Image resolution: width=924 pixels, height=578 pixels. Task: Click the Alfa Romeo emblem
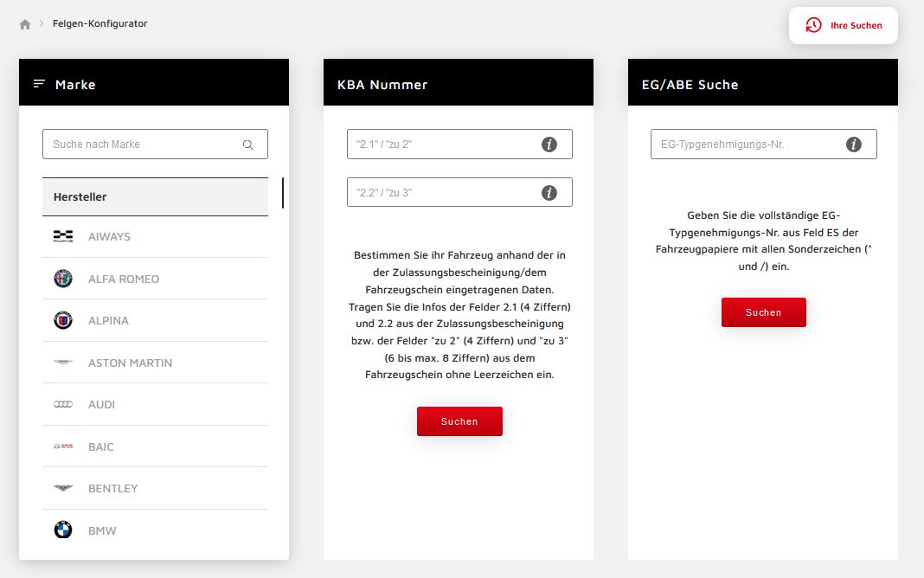click(x=63, y=278)
